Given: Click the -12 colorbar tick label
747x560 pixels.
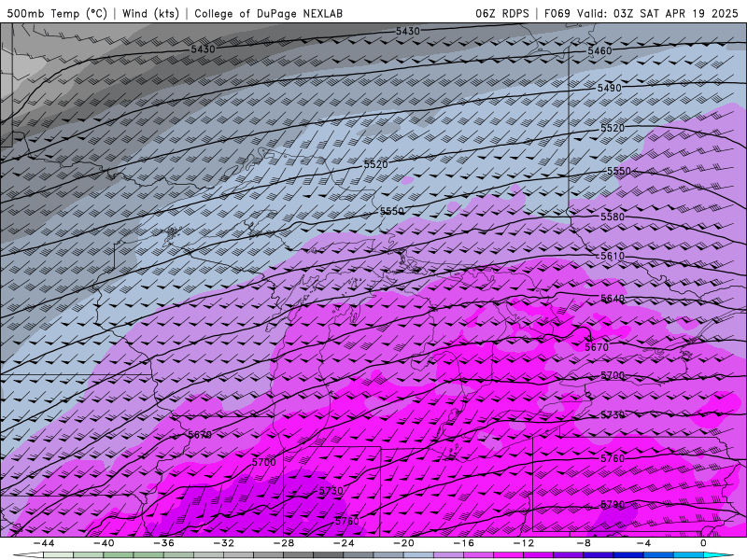Looking at the screenshot, I should [x=524, y=543].
